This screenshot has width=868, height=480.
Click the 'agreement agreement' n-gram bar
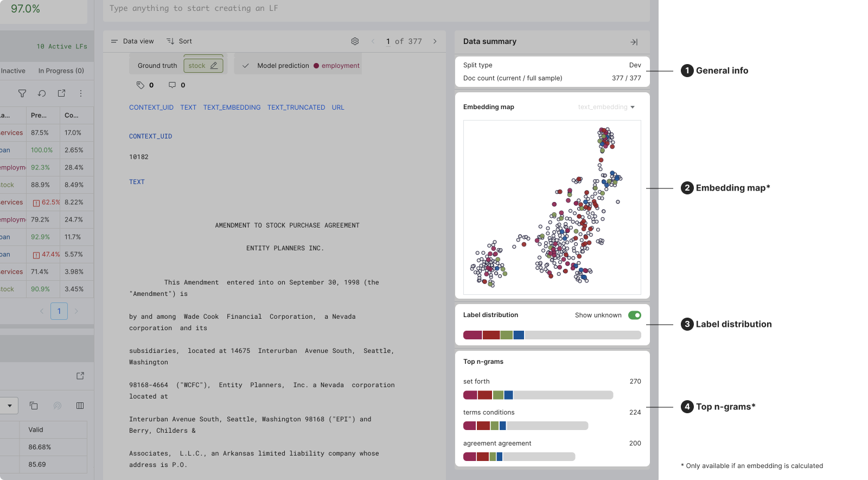[x=519, y=457]
